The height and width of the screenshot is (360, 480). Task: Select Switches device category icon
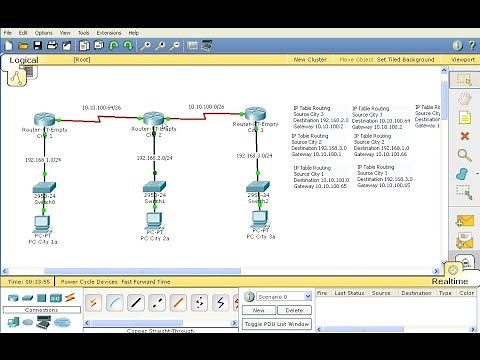coord(28,298)
